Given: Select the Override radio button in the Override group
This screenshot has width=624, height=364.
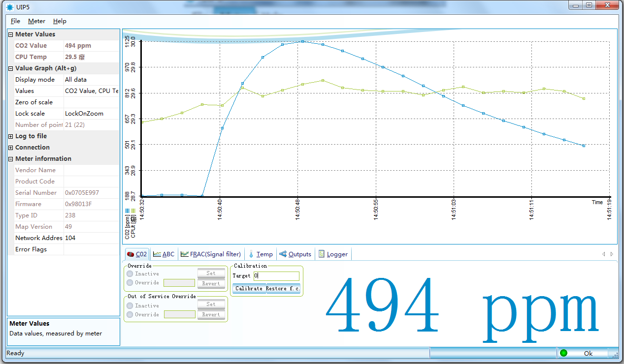Looking at the screenshot, I should pyautogui.click(x=130, y=282).
